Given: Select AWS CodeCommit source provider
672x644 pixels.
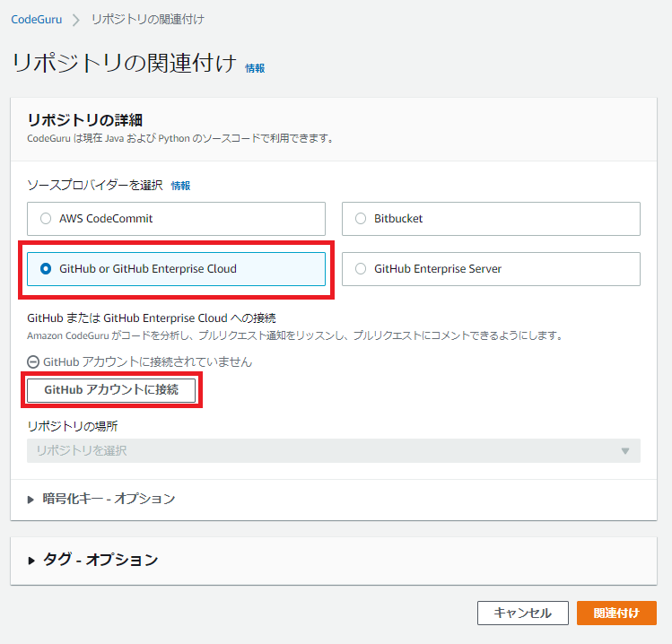Looking at the screenshot, I should 176,219.
